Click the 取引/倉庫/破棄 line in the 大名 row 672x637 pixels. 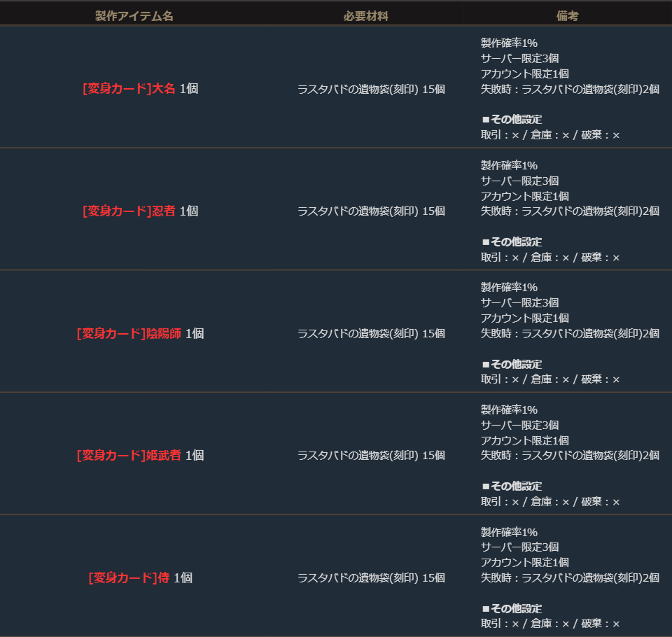550,134
